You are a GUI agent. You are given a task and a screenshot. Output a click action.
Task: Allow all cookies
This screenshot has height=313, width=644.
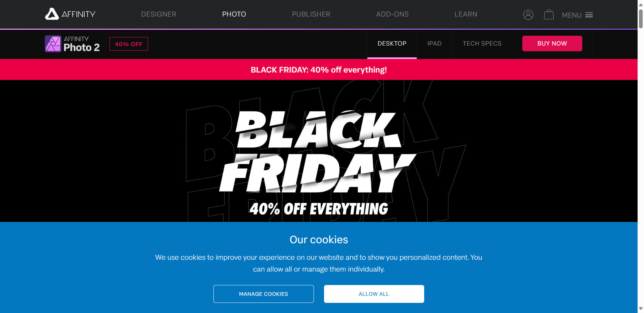pyautogui.click(x=374, y=294)
